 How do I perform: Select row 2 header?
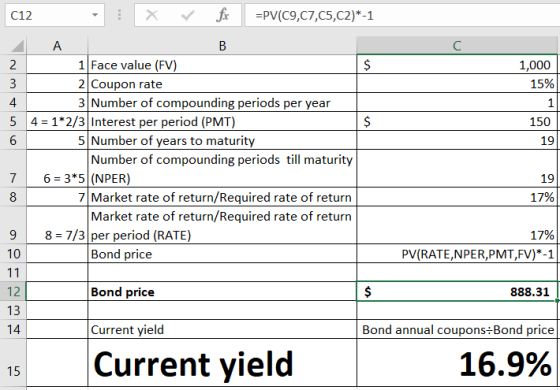(x=13, y=65)
